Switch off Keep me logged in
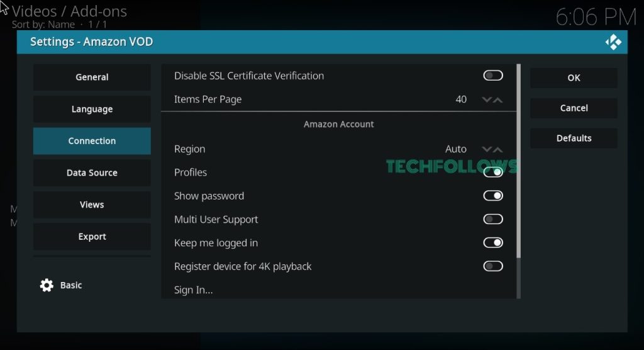The width and height of the screenshot is (644, 350). [493, 242]
